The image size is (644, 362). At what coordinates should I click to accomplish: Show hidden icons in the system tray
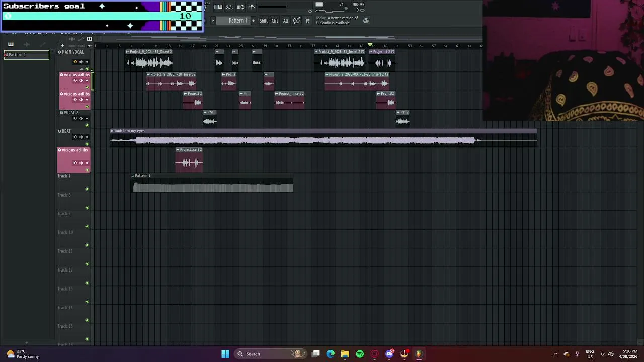(555, 354)
